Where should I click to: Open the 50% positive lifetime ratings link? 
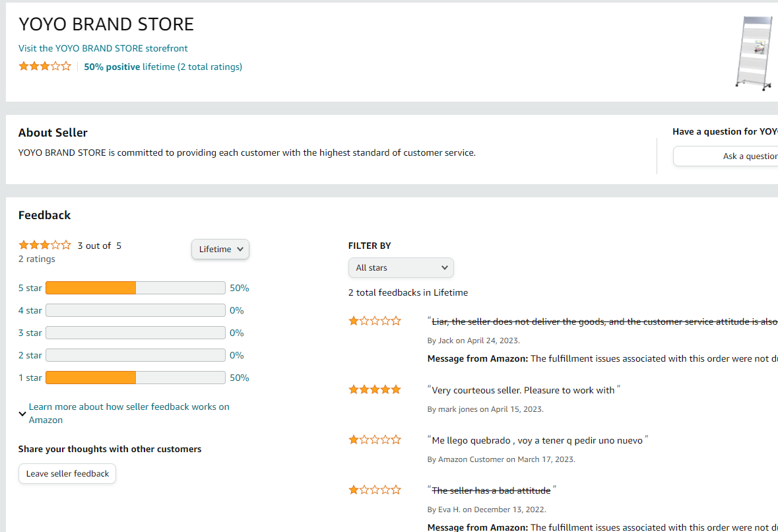coord(163,67)
